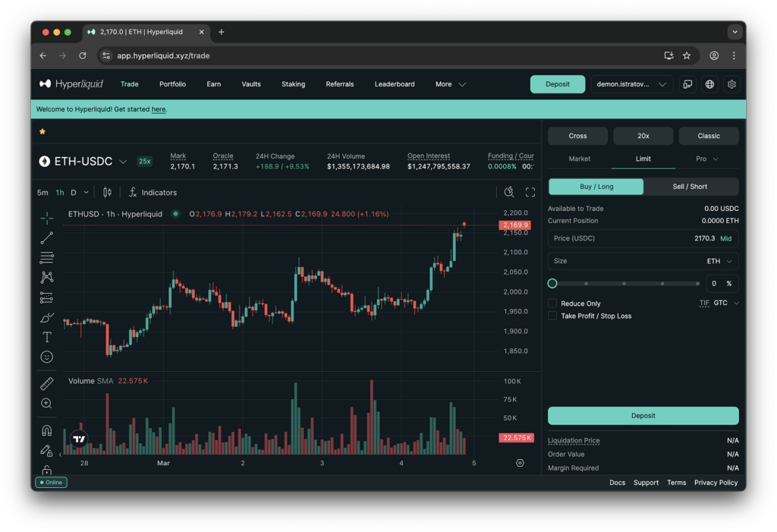Open the emoji icons tool
777x532 pixels.
tap(46, 357)
